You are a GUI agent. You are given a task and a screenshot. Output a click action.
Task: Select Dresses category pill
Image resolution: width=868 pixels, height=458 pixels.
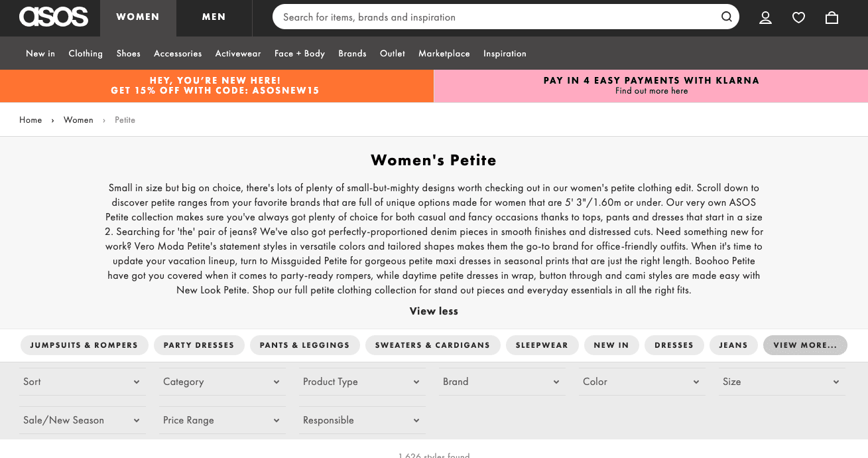coord(674,345)
